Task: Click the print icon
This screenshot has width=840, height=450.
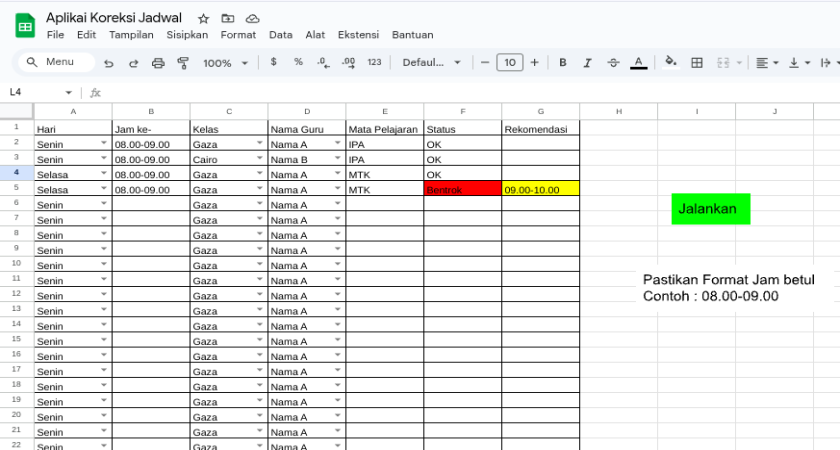Action: click(158, 63)
